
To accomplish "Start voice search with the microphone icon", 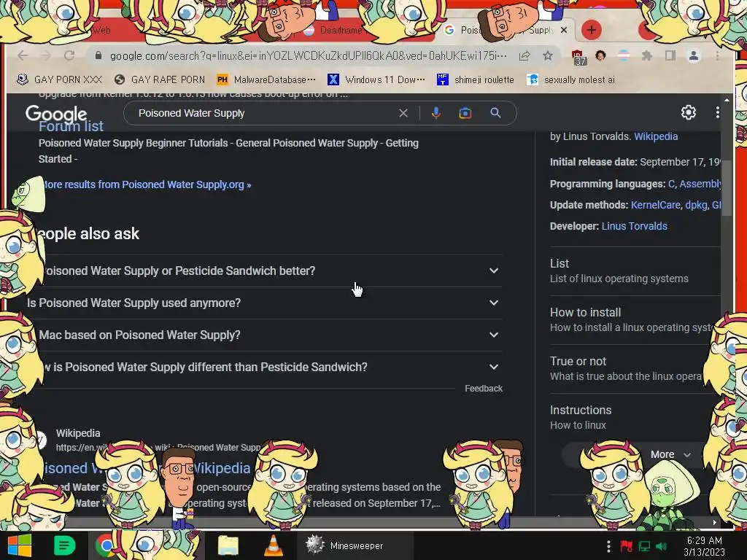I will click(436, 113).
